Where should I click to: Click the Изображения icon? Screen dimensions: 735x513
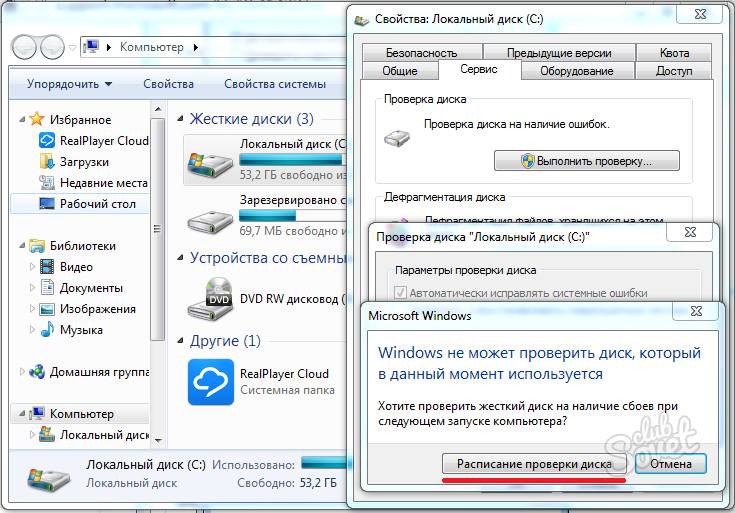[47, 309]
